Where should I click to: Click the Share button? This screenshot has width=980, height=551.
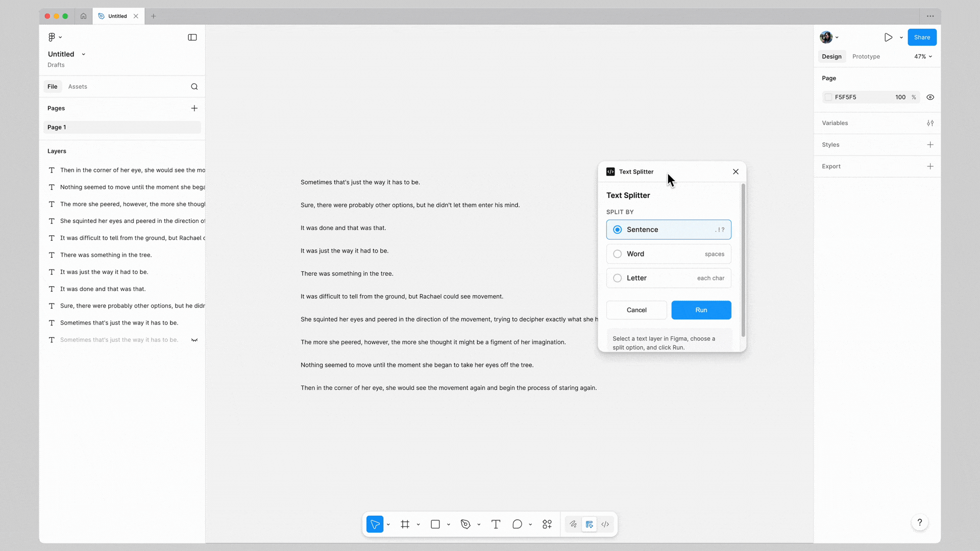tap(922, 37)
